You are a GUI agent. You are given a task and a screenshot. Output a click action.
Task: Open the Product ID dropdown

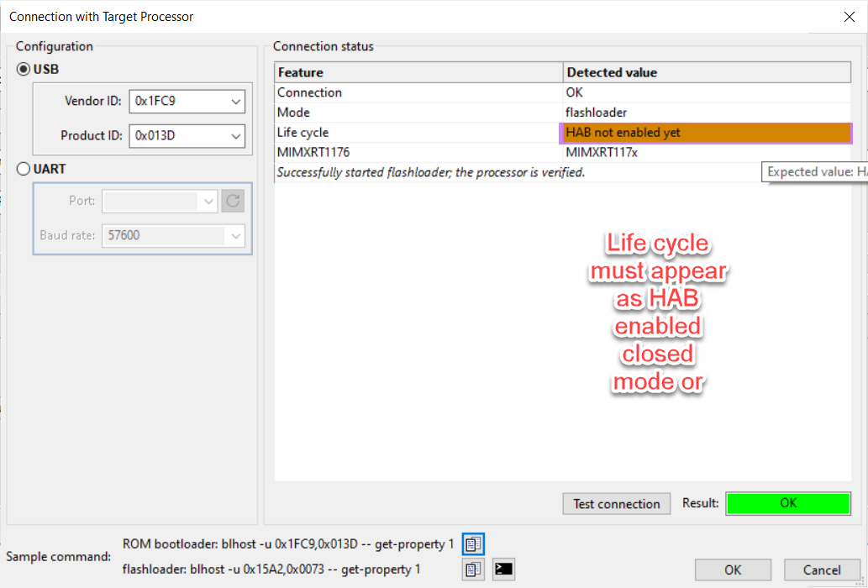click(238, 135)
